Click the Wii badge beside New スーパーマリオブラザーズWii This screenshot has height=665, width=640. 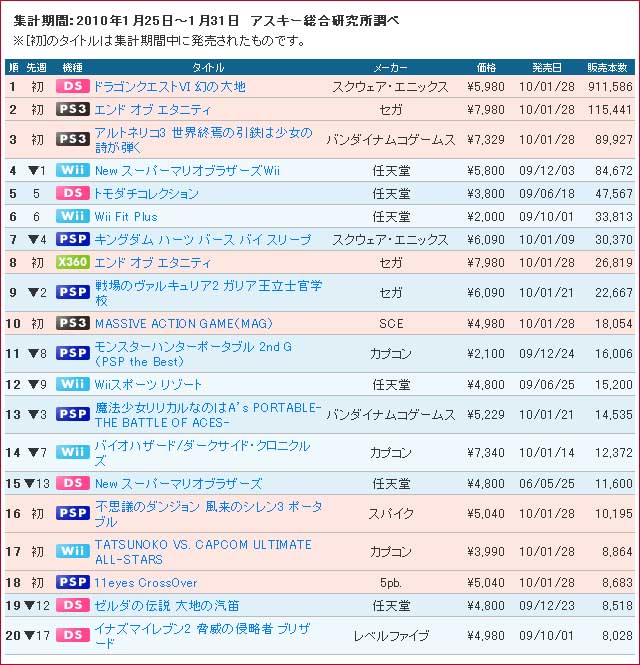point(73,170)
